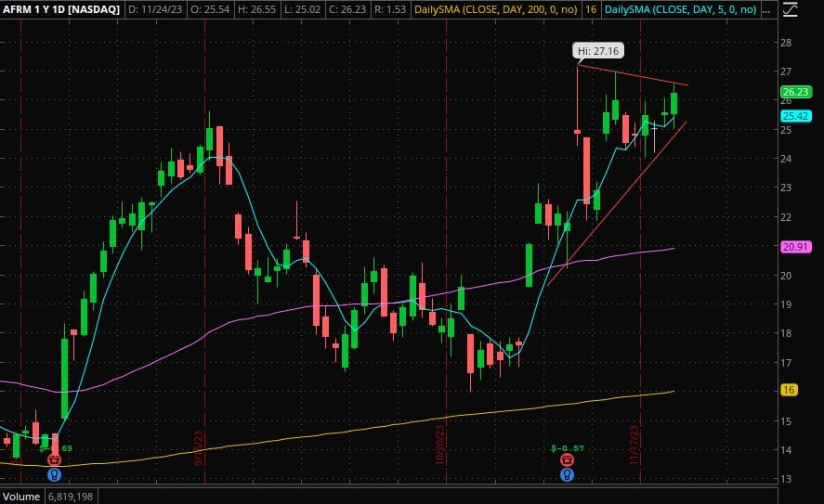The height and width of the screenshot is (504, 824).
Task: Click the 11/17/23 expiration date marker
Action: pyautogui.click(x=634, y=446)
